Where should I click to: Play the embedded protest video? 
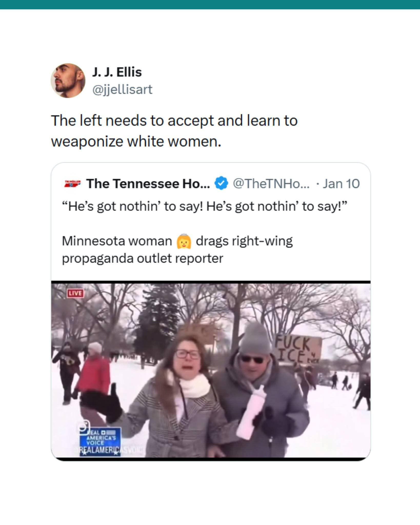coord(211,370)
